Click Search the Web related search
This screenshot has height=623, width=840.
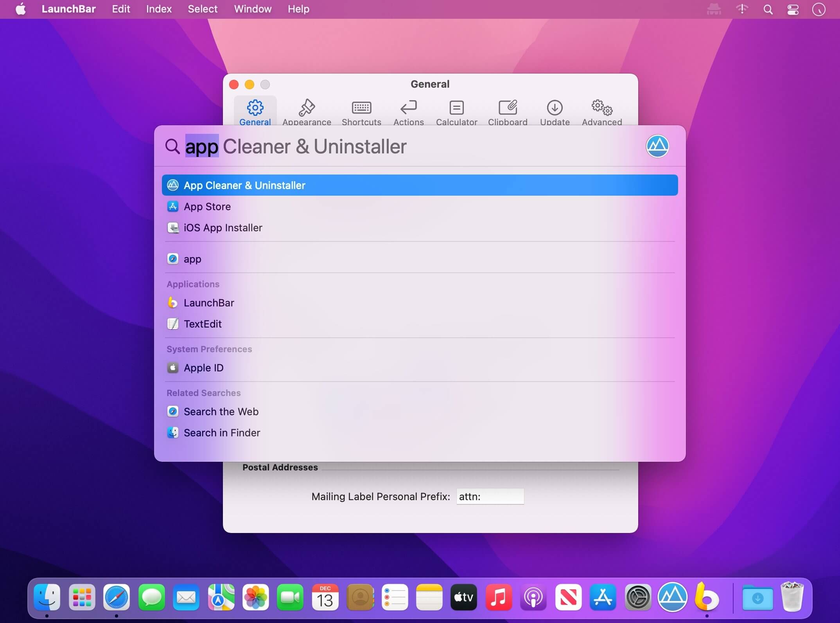(420, 411)
